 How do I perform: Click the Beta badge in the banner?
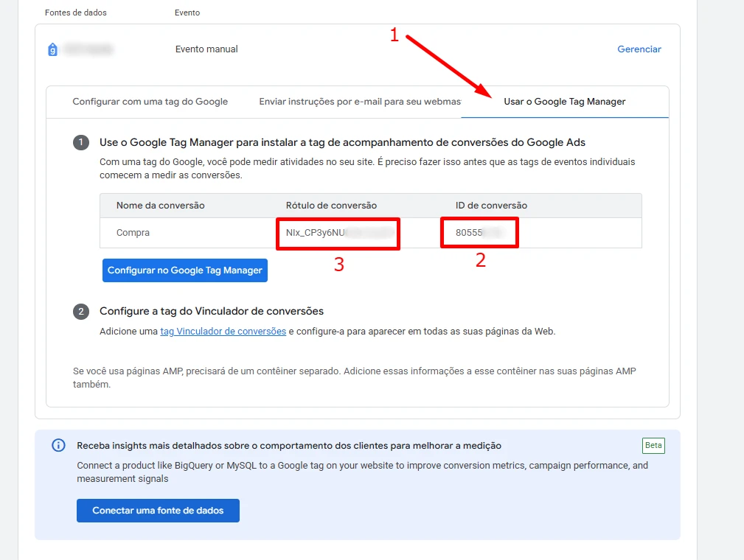653,445
